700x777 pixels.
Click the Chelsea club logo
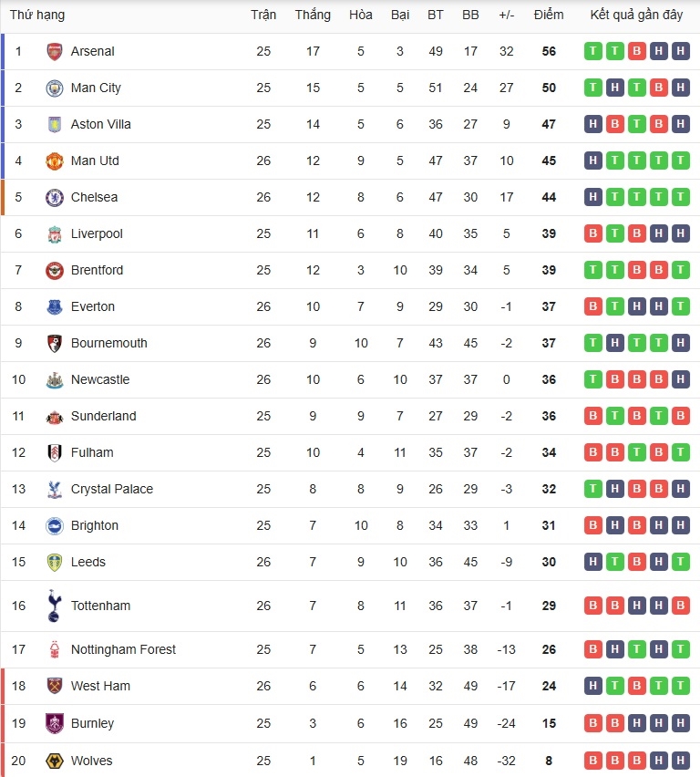(55, 197)
